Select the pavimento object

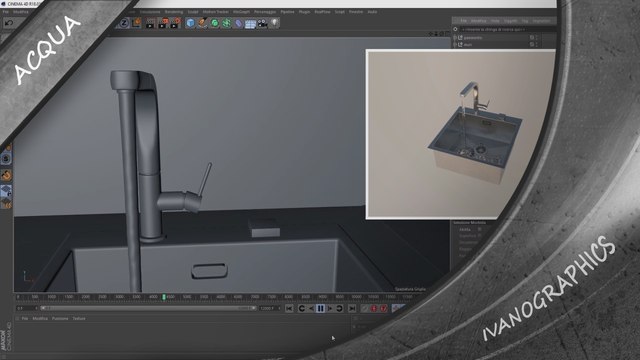click(x=473, y=38)
